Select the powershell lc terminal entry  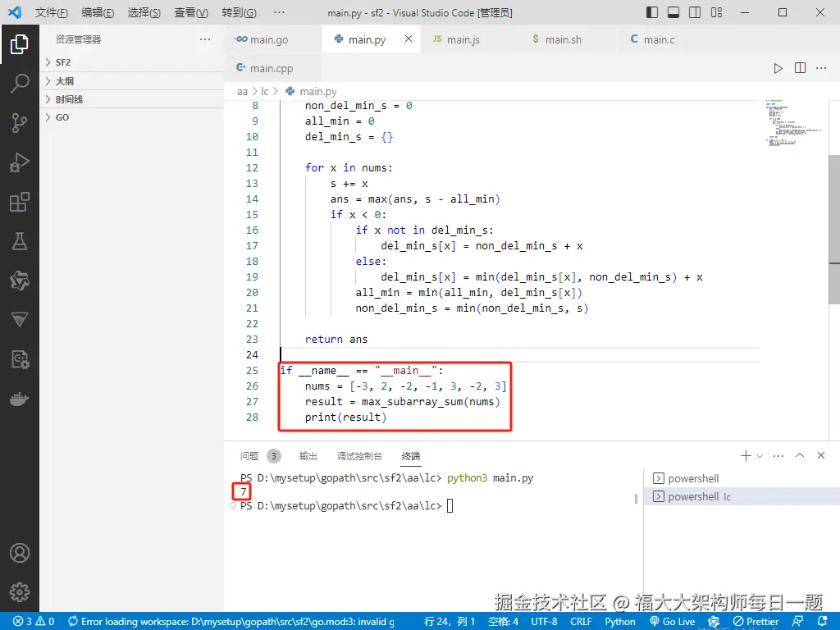742,496
